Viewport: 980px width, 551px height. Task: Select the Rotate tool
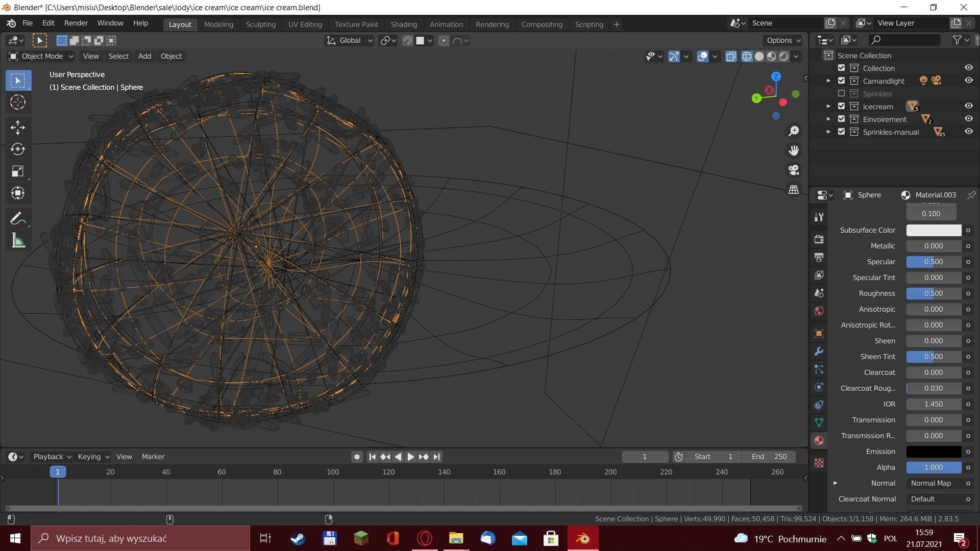pos(18,149)
